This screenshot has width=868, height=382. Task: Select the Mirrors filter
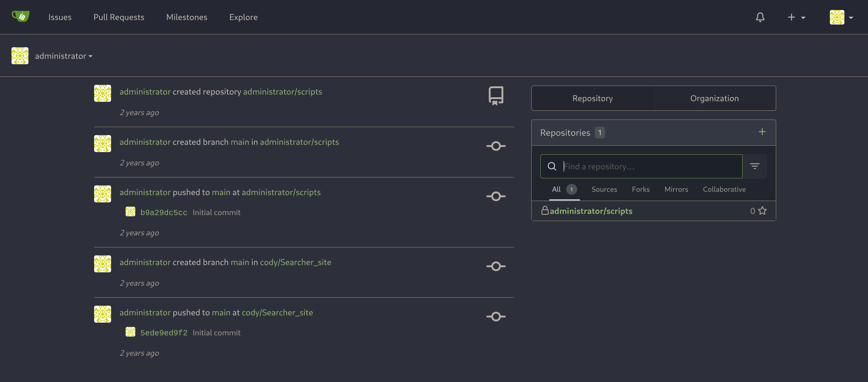[676, 189]
